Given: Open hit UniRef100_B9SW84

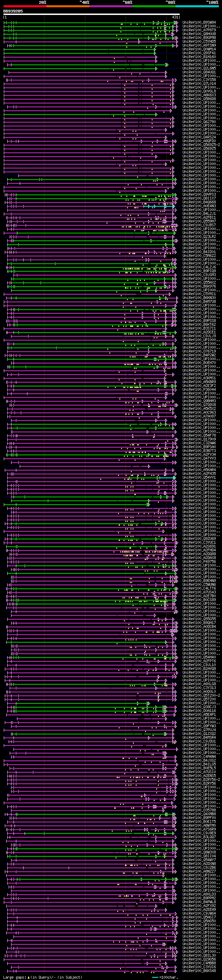Looking at the screenshot, I should pos(199,23).
